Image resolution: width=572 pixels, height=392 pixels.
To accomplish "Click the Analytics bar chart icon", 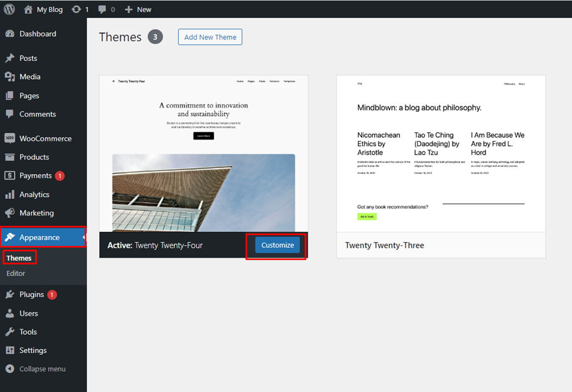I will pos(15,194).
